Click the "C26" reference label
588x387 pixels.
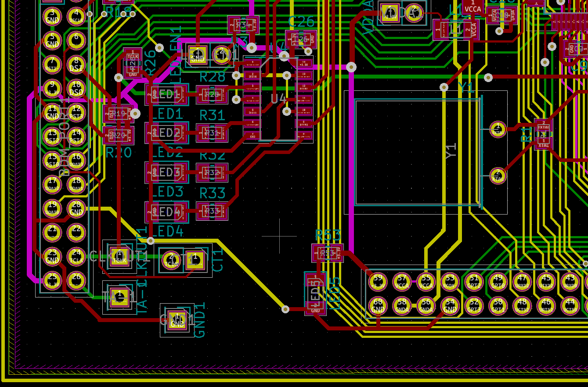[x=302, y=21]
